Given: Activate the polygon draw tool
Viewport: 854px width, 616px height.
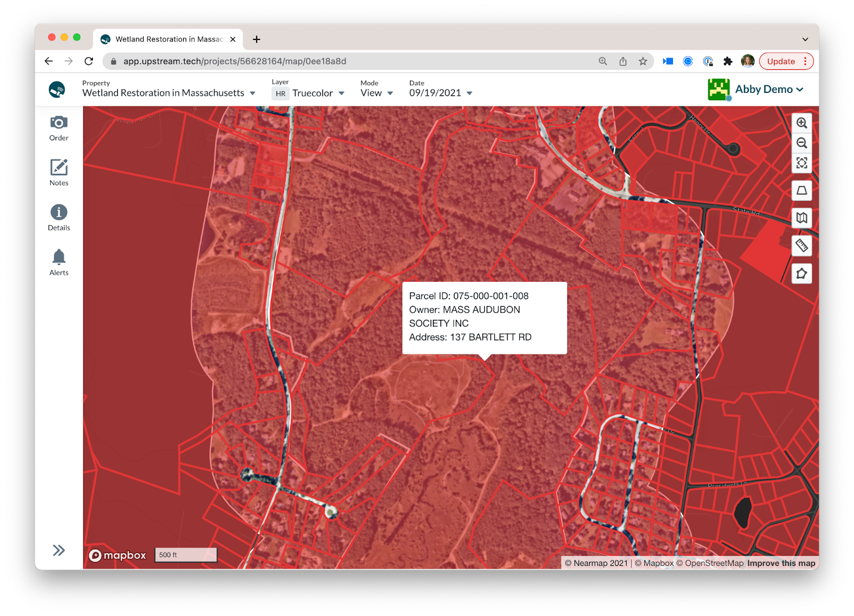Looking at the screenshot, I should pos(801,274).
